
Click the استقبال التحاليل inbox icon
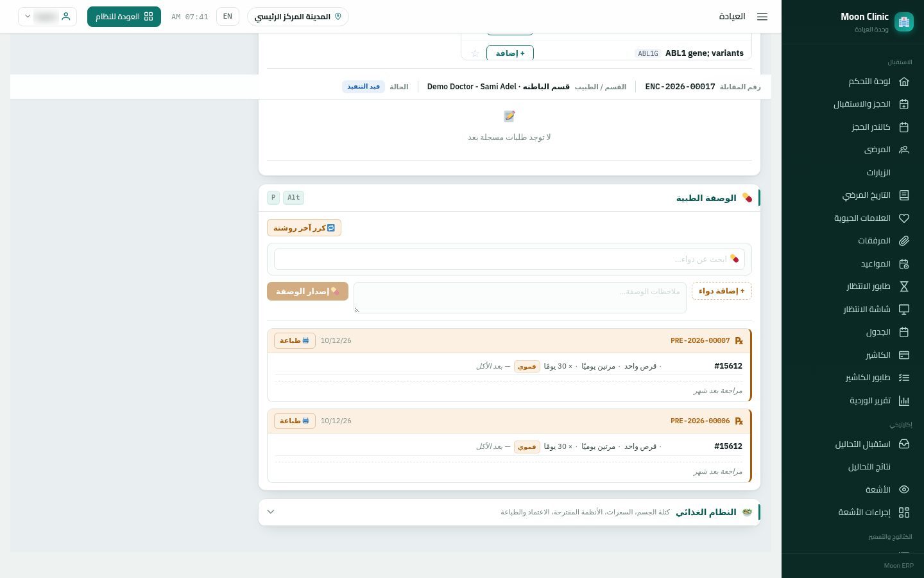click(904, 444)
